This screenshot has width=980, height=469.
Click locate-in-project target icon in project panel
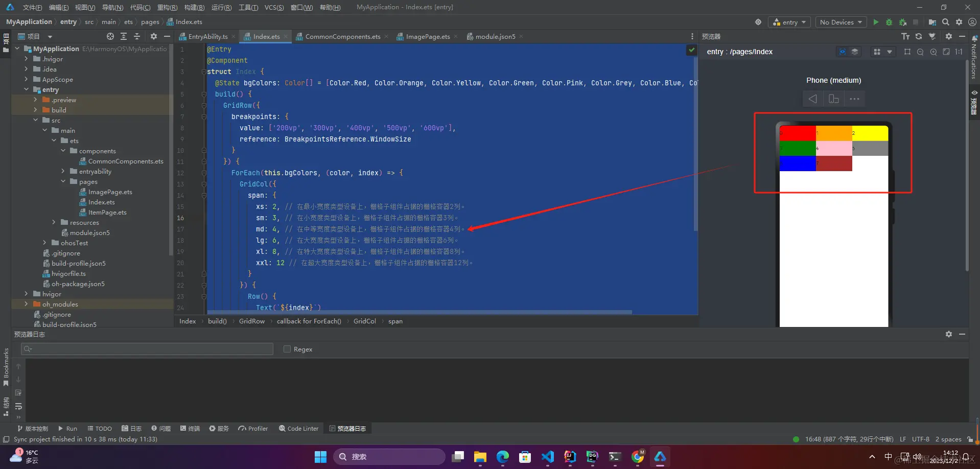point(110,36)
